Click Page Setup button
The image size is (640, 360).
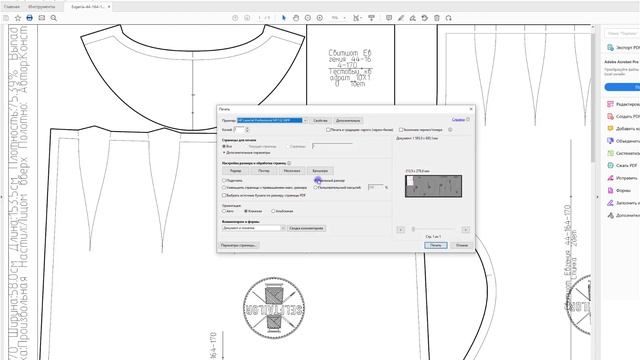[238, 245]
